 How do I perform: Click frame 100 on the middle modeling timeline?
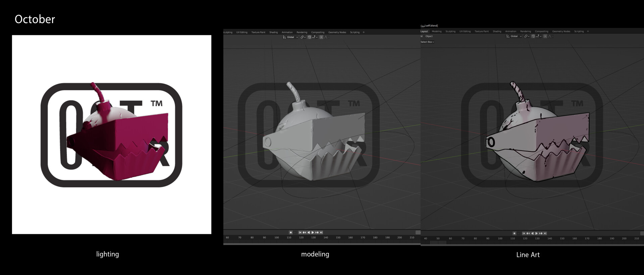pos(277,237)
